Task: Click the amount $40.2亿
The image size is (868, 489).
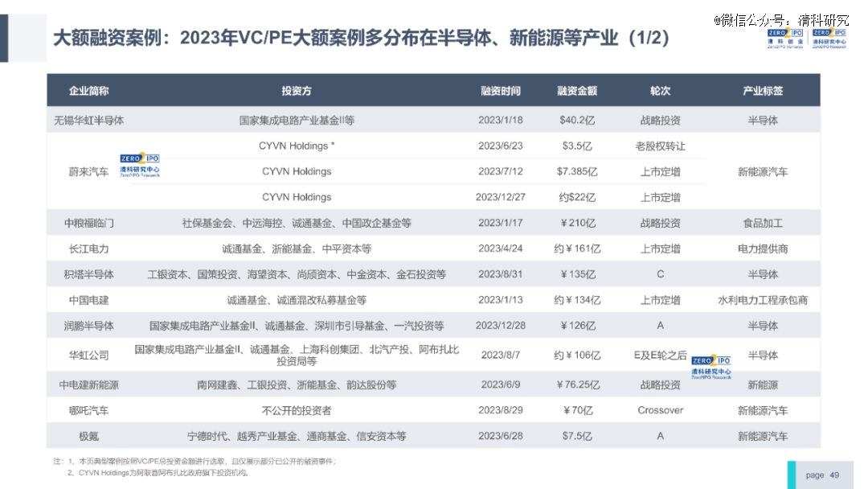Action: pos(577,120)
